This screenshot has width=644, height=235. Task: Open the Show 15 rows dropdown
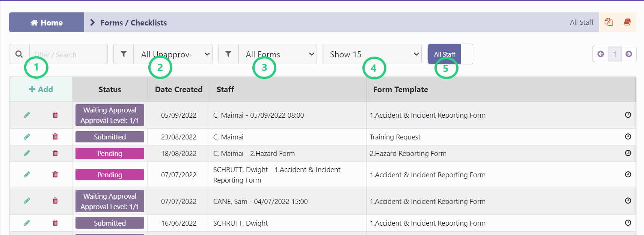pos(372,54)
